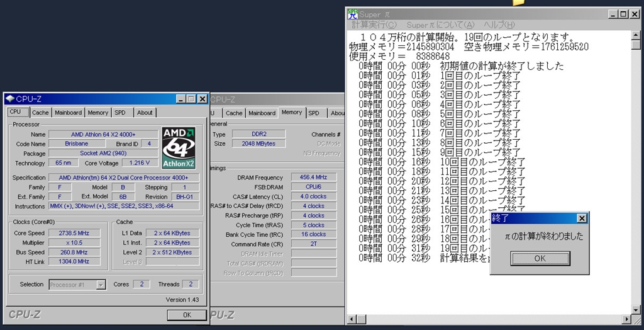Viewport: 644px width, 330px height.
Task: Click the Super Pi line 0時間 00分 32秒
Action: (x=394, y=258)
